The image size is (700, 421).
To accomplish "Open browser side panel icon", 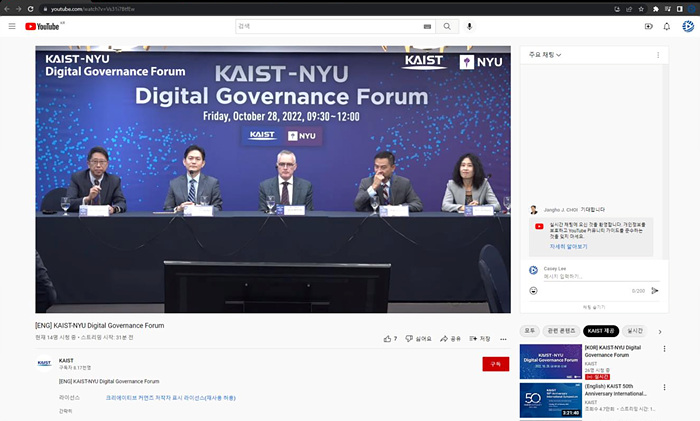I will tap(679, 8).
